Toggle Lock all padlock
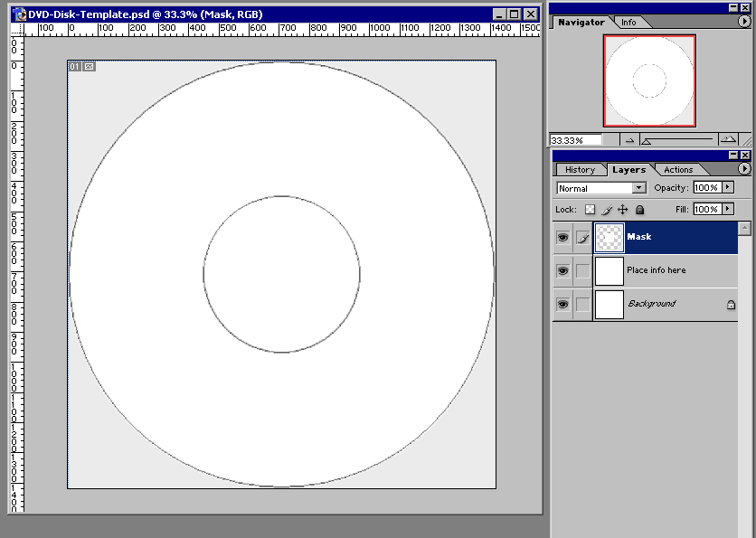756x538 pixels. tap(640, 210)
